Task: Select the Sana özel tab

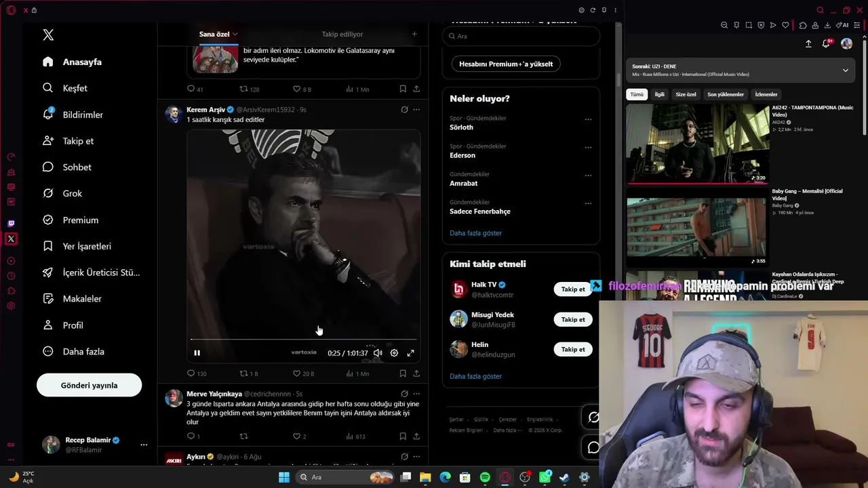Action: tap(214, 34)
